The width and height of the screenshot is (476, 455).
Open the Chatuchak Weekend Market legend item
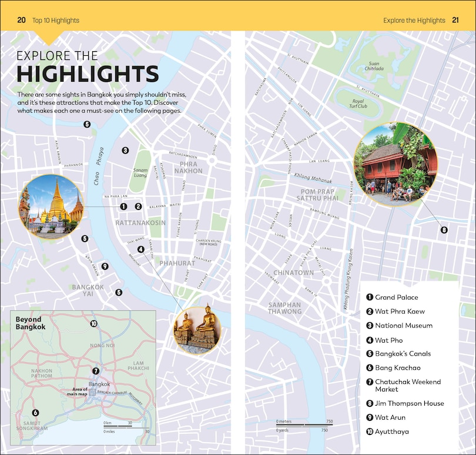pyautogui.click(x=405, y=386)
